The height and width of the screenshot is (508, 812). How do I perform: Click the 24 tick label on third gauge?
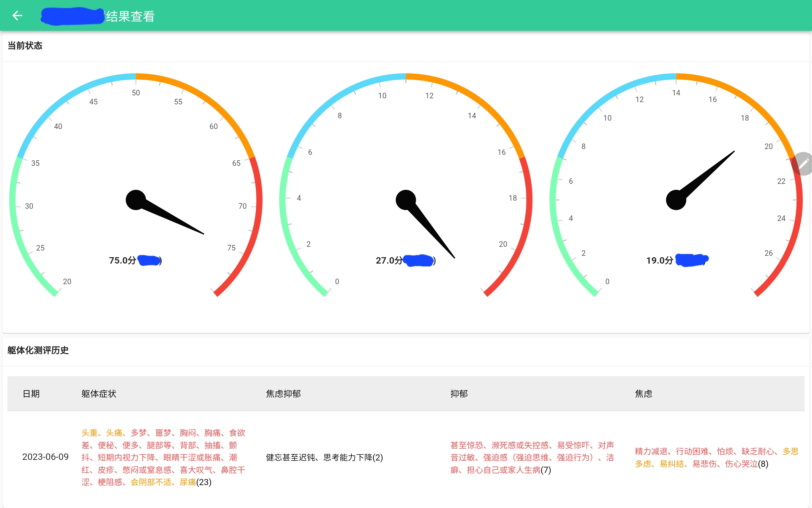click(x=781, y=218)
